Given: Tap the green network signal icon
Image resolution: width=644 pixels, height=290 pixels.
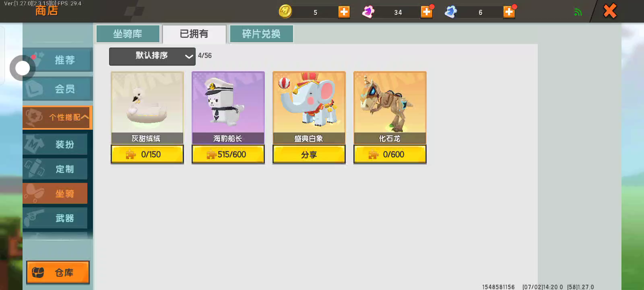Looking at the screenshot, I should (578, 12).
